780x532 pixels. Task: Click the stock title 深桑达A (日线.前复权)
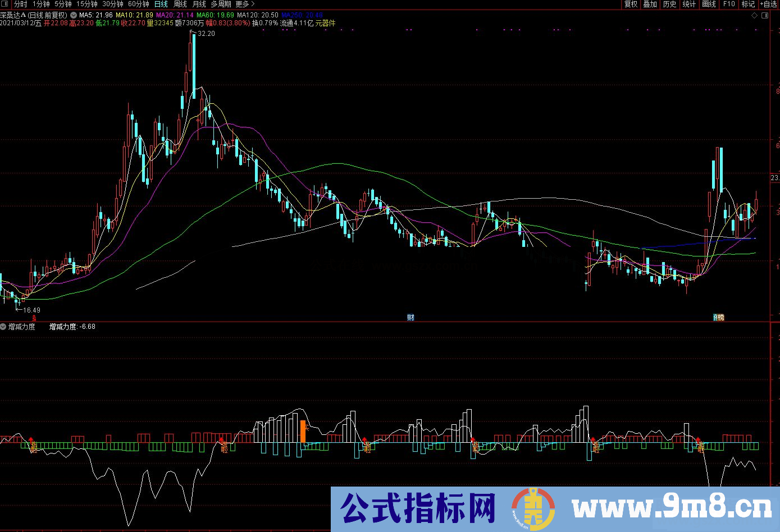[x=34, y=15]
